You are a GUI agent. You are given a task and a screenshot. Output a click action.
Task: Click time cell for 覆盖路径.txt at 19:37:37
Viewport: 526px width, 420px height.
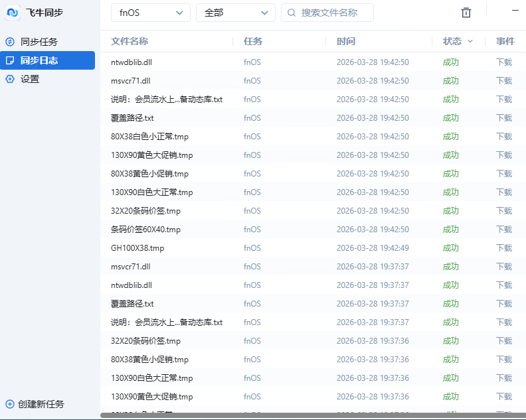pos(373,304)
